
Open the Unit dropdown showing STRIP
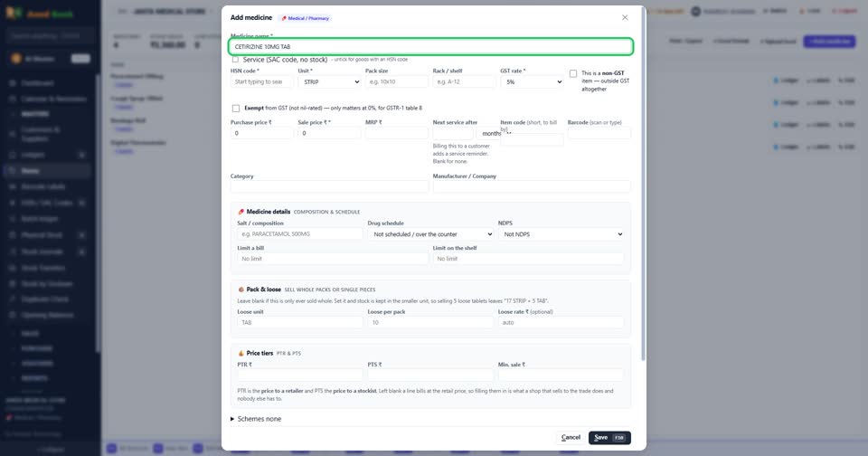(329, 81)
